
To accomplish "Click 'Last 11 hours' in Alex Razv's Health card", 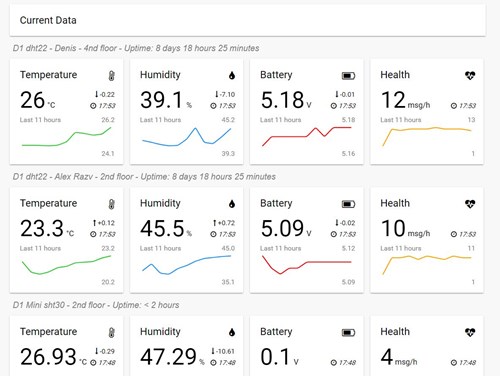I will (x=401, y=248).
